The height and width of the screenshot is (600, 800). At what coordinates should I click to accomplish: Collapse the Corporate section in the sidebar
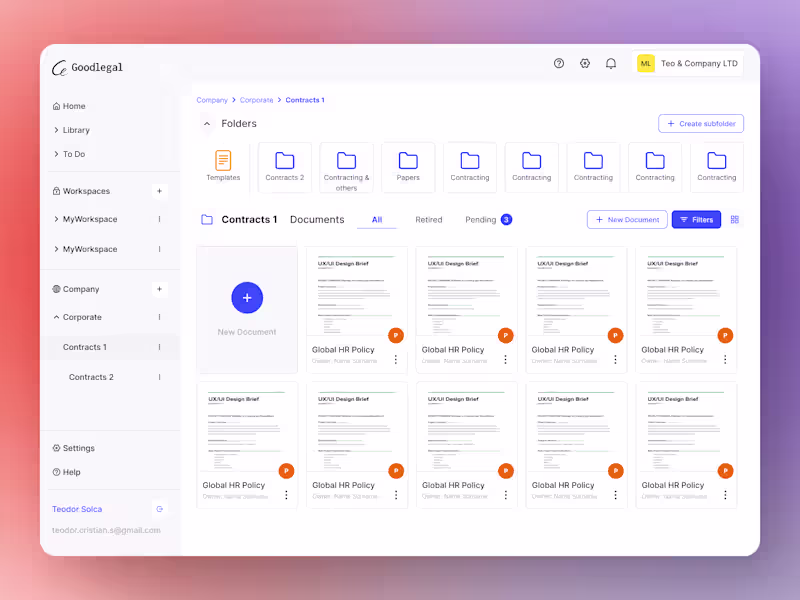pos(76,317)
